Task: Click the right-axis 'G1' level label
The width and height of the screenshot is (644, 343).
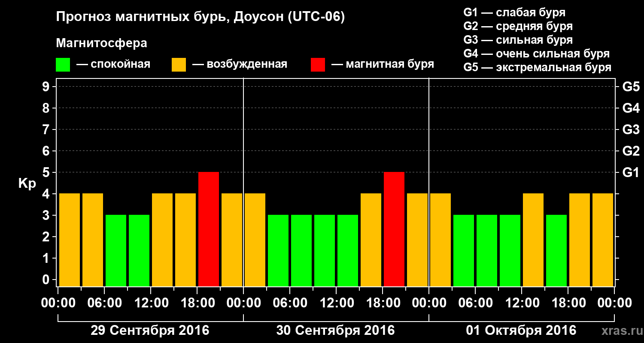Action: click(x=631, y=172)
